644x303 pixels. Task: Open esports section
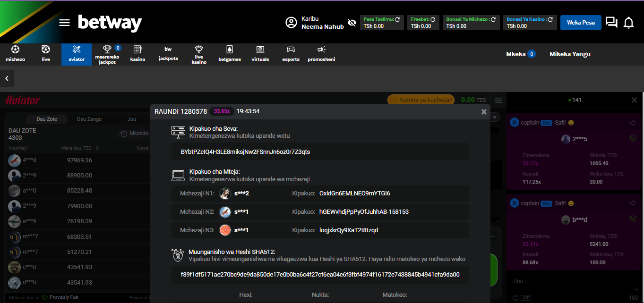(x=291, y=54)
